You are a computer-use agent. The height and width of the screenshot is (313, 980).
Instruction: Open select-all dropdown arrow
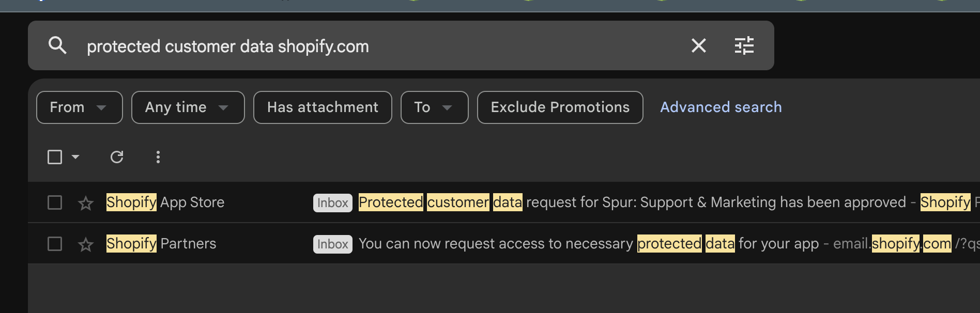(75, 157)
